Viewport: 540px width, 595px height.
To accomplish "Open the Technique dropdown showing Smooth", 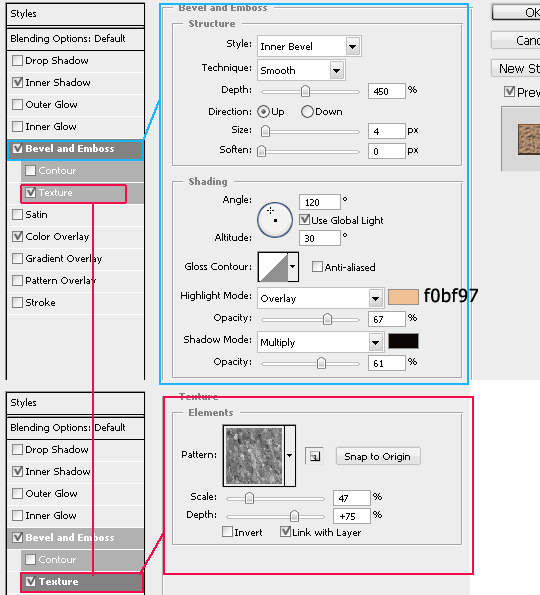I will coord(301,70).
